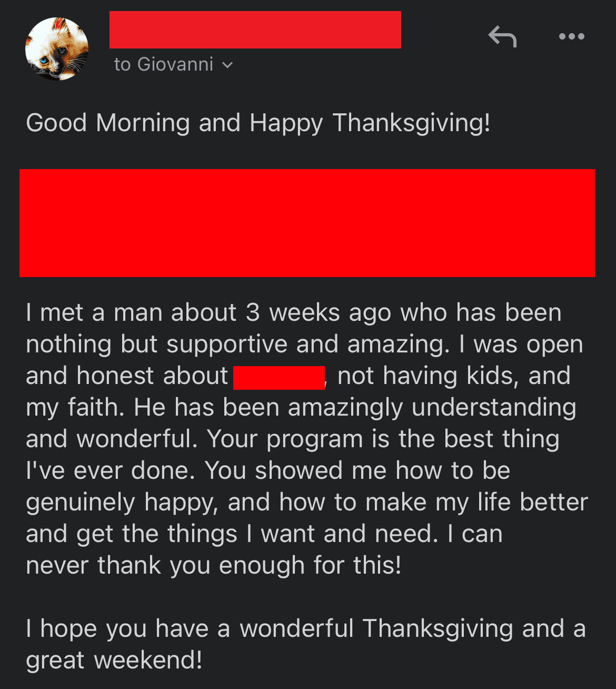Expand recipient details chevron beside Giovanni
616x689 pixels.
coord(227,65)
